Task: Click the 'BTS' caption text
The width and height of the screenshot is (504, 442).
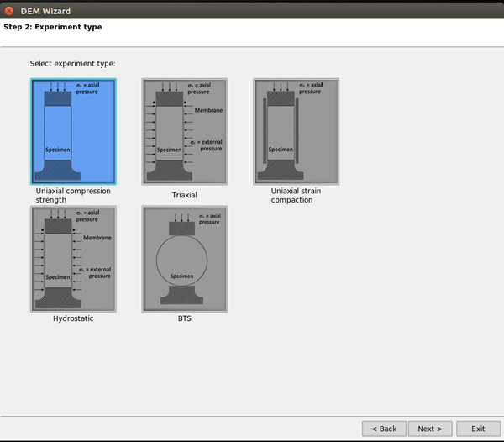Action: 184,318
